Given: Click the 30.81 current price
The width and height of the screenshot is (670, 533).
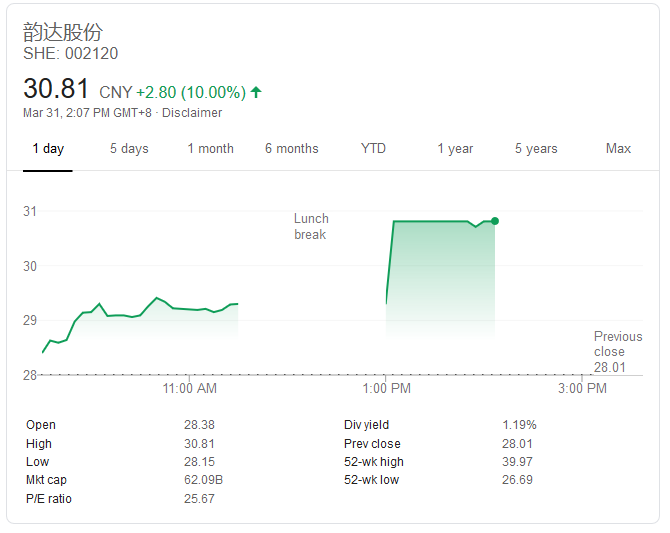Looking at the screenshot, I should tap(56, 89).
